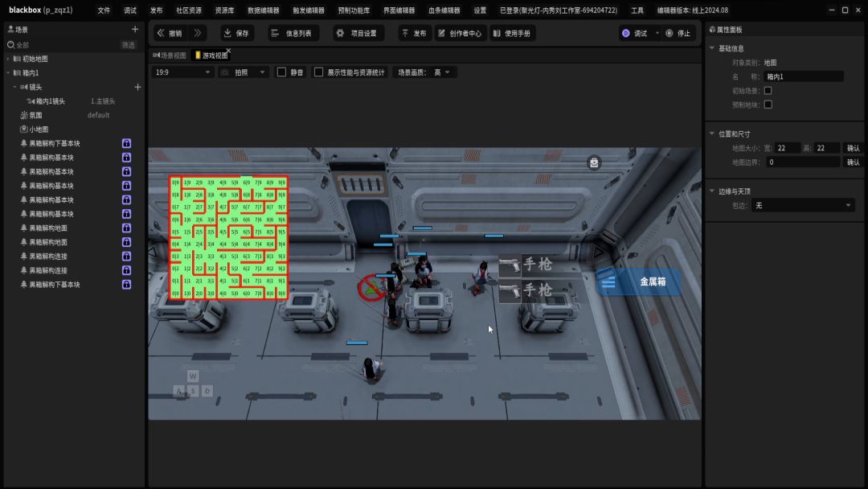Click the 名称 input field with 箱内1
This screenshot has width=868, height=489.
[x=803, y=76]
